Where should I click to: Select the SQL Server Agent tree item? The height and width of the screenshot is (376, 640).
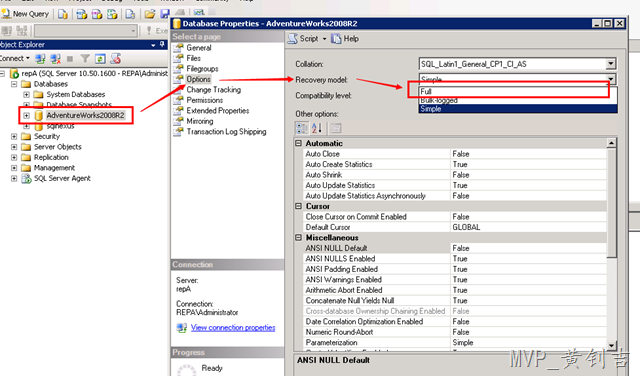point(62,178)
